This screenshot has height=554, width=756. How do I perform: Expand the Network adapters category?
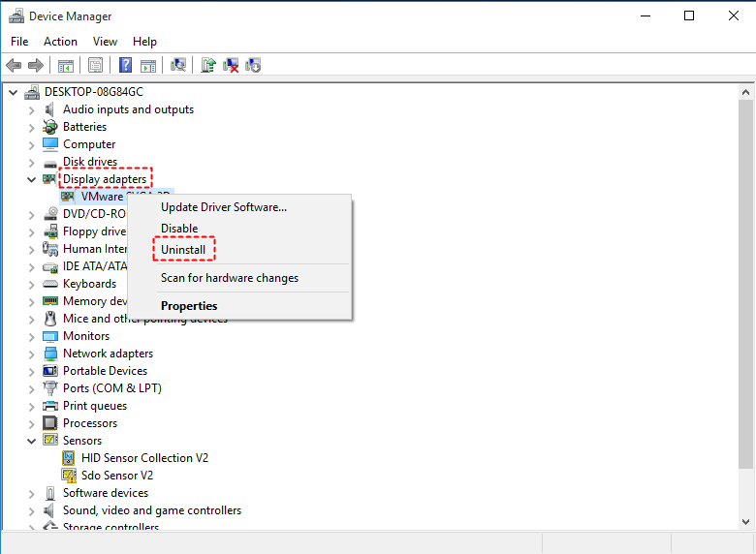tap(32, 354)
